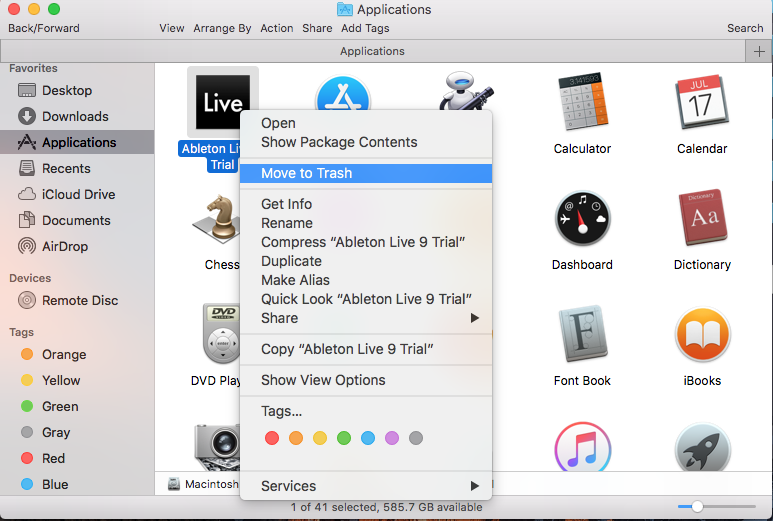Click the new tab plus button
773x521 pixels.
[x=758, y=51]
